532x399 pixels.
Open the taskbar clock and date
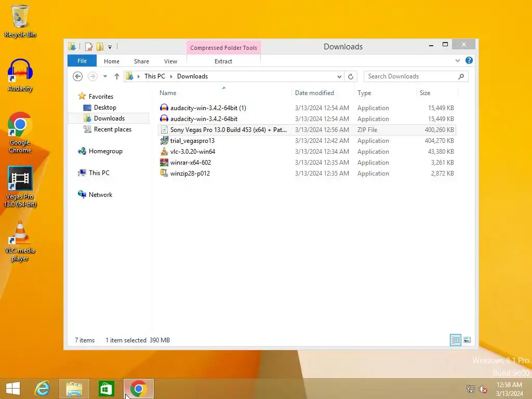point(509,389)
